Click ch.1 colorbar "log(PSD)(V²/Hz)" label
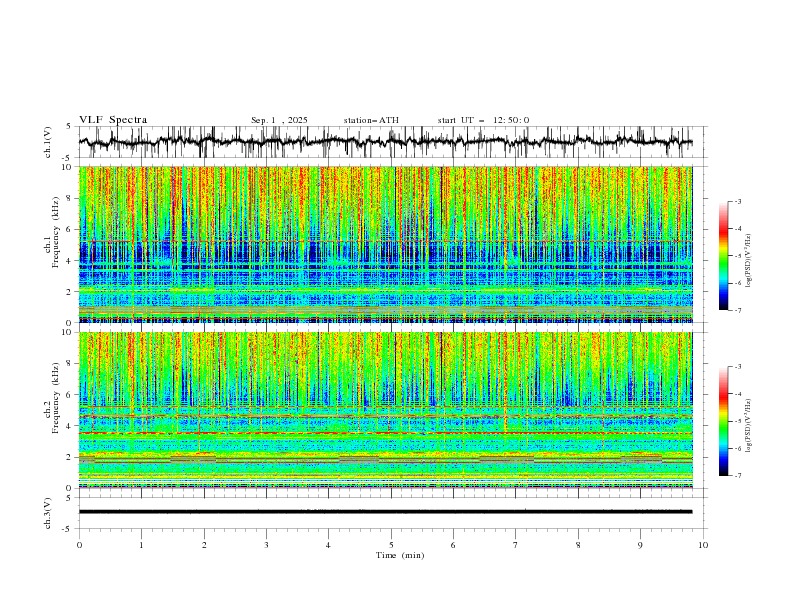This screenshot has width=792, height=612. pyautogui.click(x=749, y=261)
